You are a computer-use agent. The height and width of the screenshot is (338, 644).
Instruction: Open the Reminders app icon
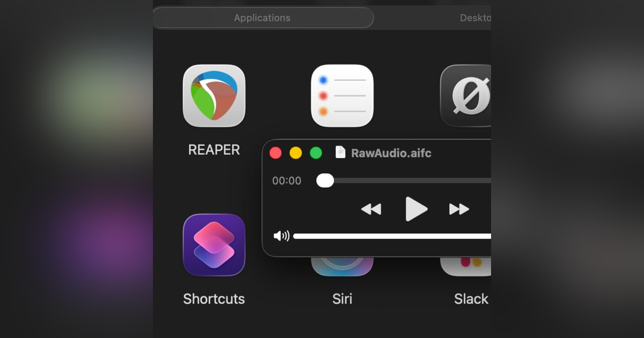click(x=342, y=95)
